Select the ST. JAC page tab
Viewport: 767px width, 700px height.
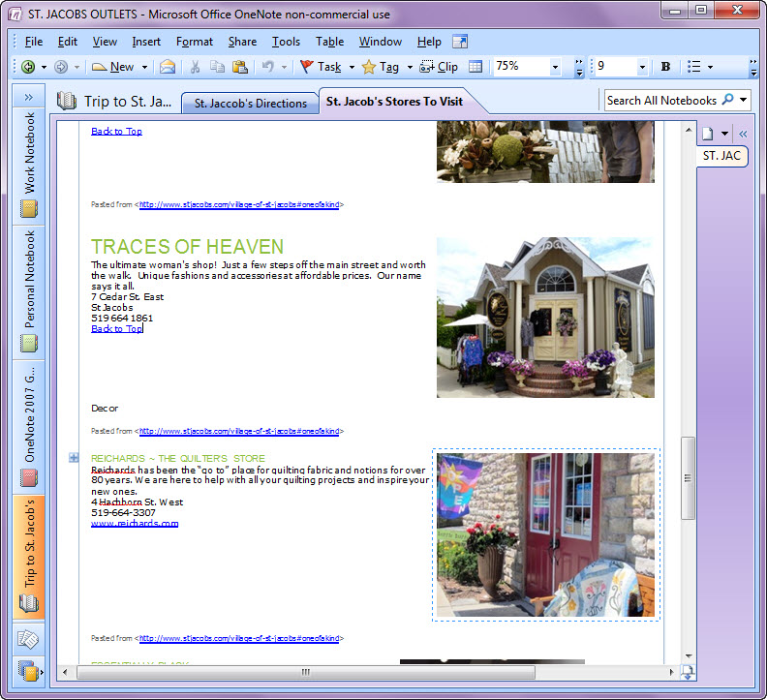click(721, 156)
